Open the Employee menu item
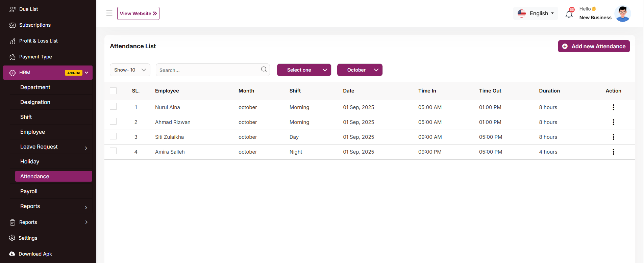The height and width of the screenshot is (263, 644). coord(33,132)
